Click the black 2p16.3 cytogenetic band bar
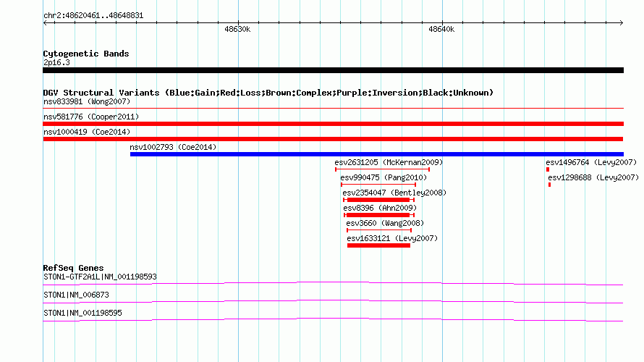 (333, 70)
